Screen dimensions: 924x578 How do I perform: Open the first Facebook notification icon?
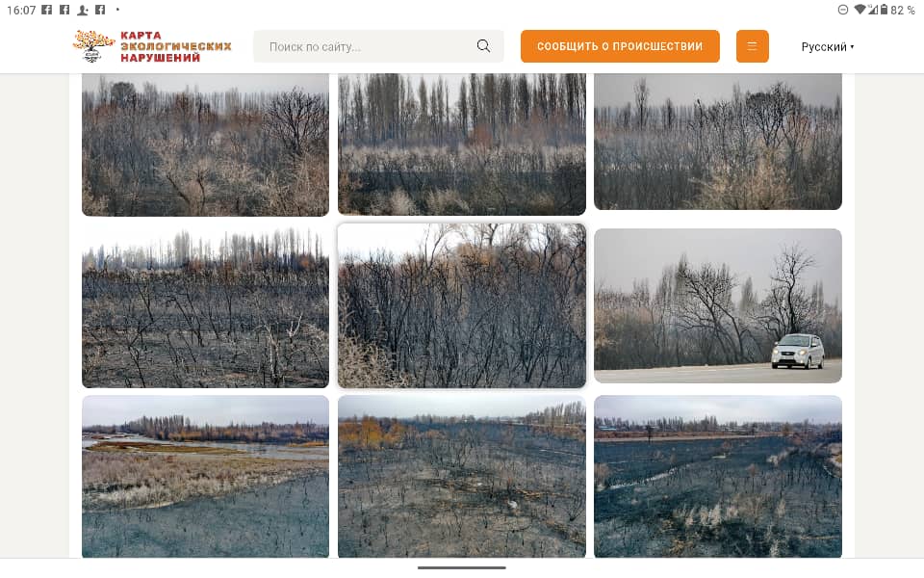click(x=47, y=10)
